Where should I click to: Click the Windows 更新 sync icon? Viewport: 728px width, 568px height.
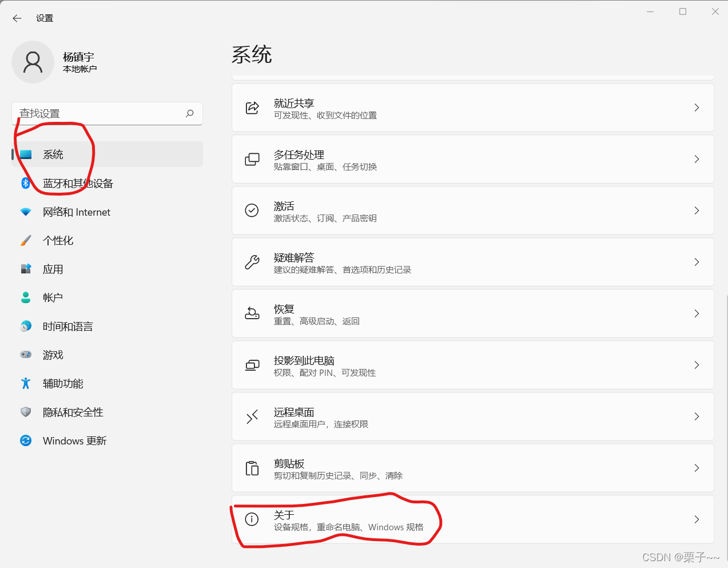click(26, 440)
